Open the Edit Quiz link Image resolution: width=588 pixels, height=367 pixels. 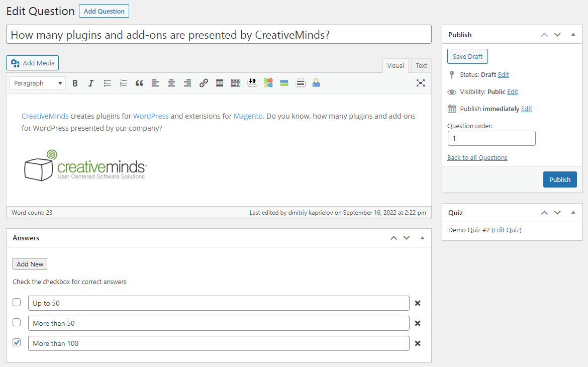tap(507, 230)
